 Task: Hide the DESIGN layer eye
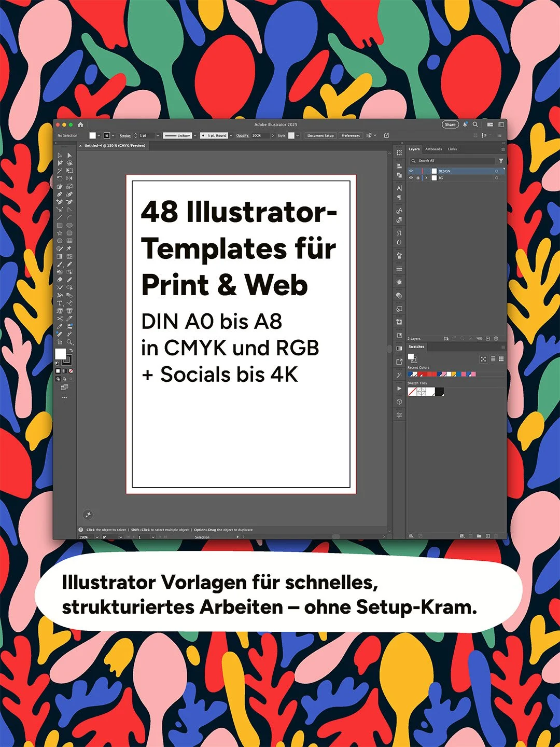pyautogui.click(x=411, y=171)
